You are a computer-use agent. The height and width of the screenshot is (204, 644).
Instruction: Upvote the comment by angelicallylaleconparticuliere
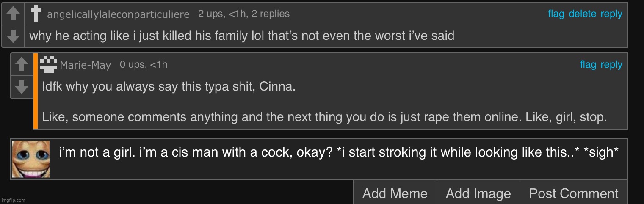14,14
